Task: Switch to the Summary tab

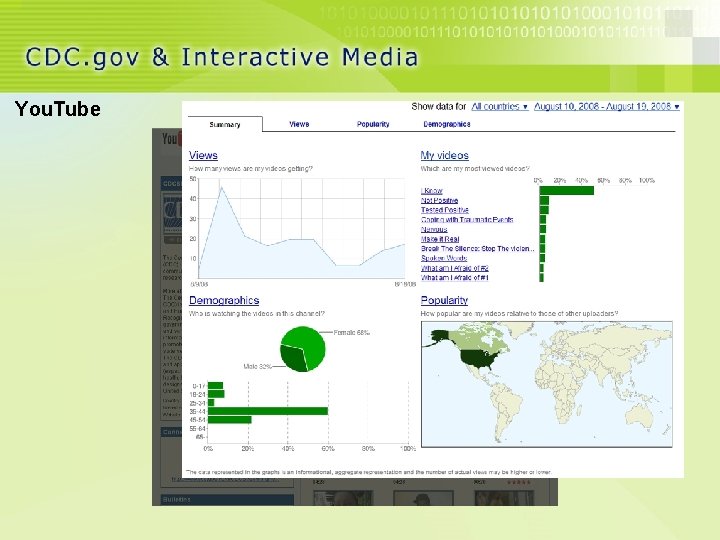Action: [225, 124]
